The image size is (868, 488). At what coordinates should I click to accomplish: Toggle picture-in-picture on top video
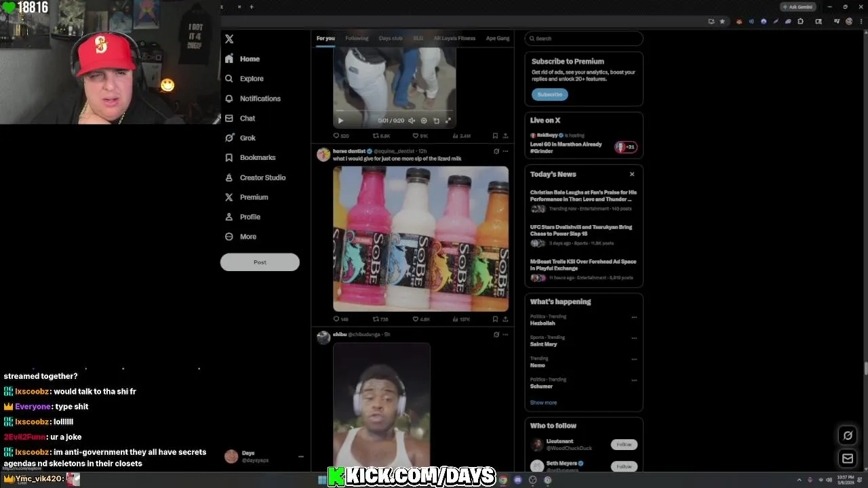(x=436, y=121)
